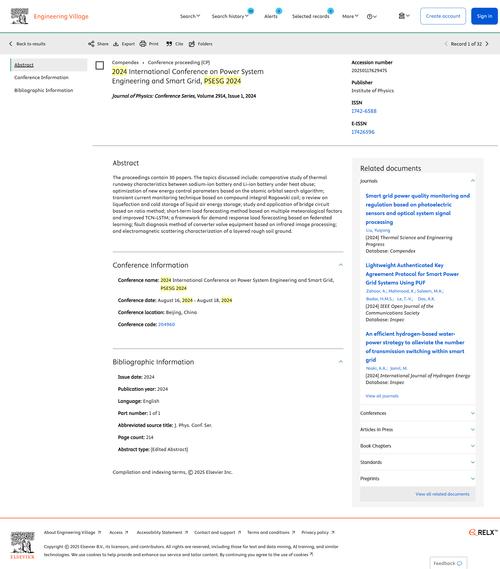Image resolution: width=500 pixels, height=569 pixels.
Task: Open the Alerts menu item
Action: [271, 16]
